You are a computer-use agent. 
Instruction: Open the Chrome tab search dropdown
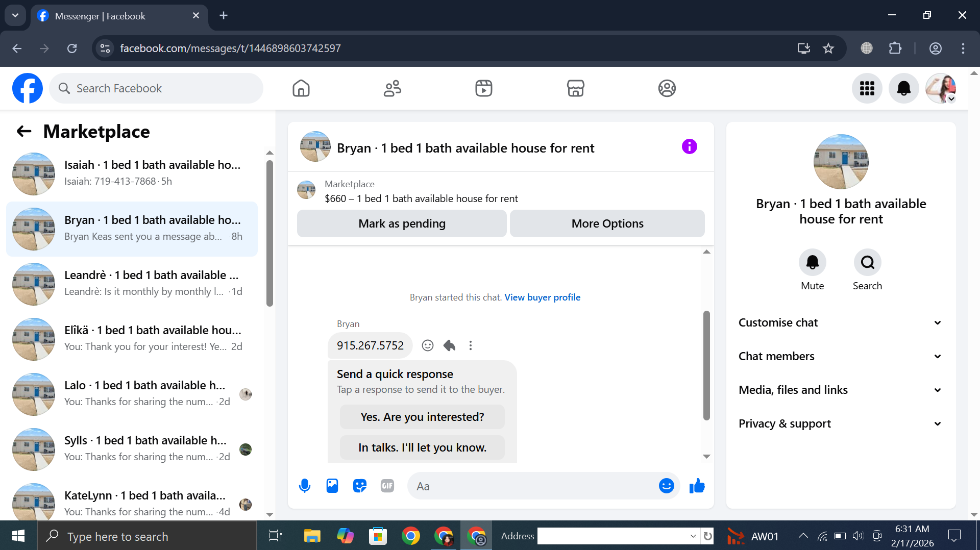pos(15,15)
